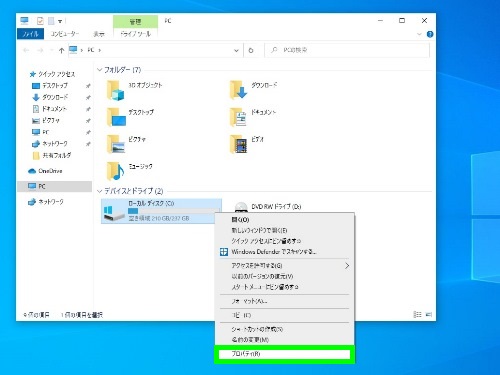Image resolution: width=500 pixels, height=375 pixels.
Task: Choose Open in the context menu
Action: pos(284,220)
